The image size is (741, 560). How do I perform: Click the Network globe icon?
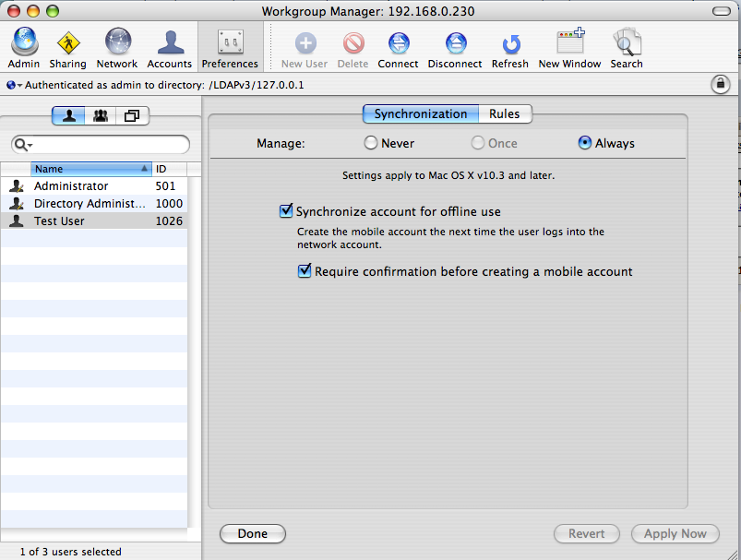(118, 42)
